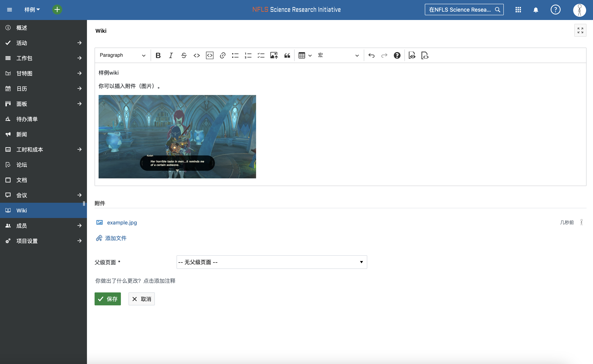593x364 pixels.
Task: Open 工作包 in the sidebar
Action: coord(24,58)
